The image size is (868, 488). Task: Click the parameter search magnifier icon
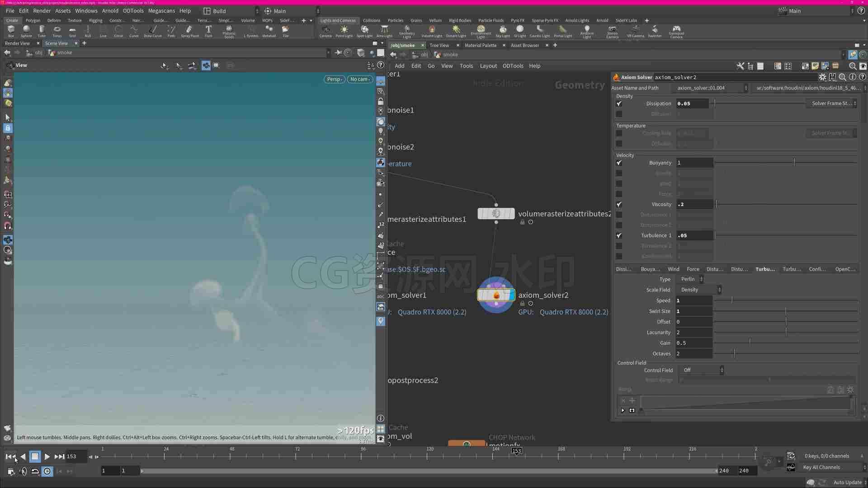pos(843,77)
